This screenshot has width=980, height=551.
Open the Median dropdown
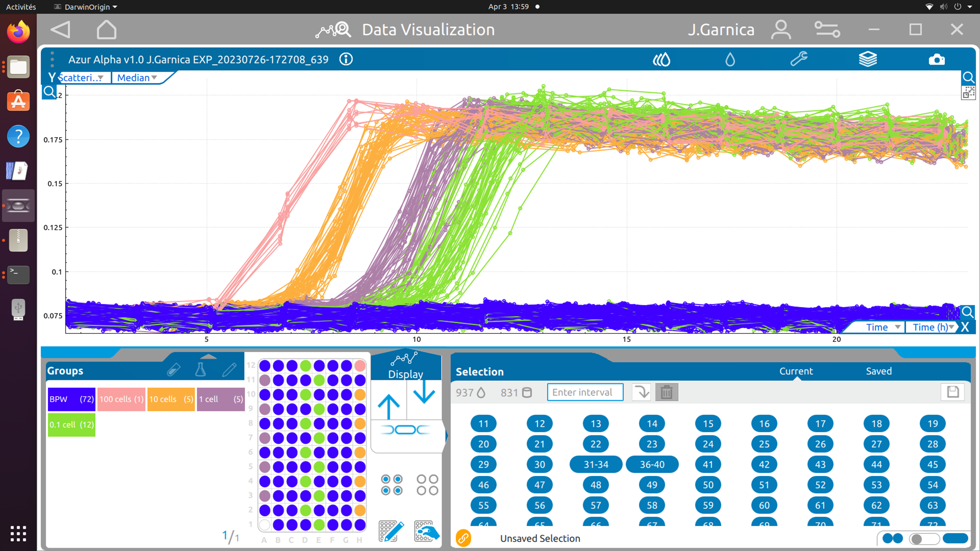point(137,78)
